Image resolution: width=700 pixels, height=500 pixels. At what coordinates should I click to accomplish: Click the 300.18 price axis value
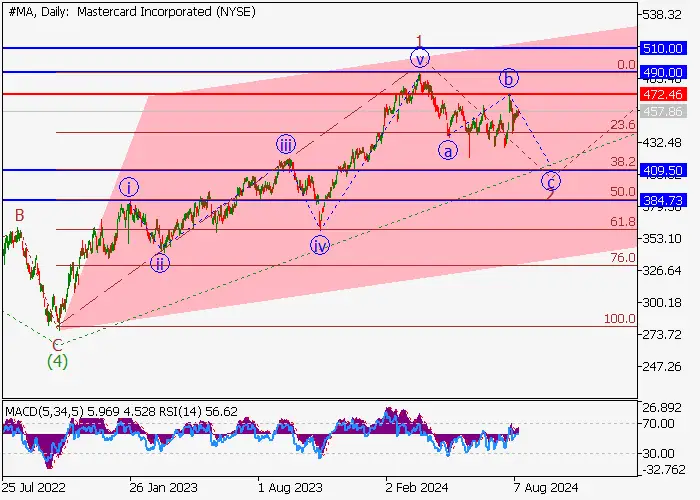click(x=662, y=303)
